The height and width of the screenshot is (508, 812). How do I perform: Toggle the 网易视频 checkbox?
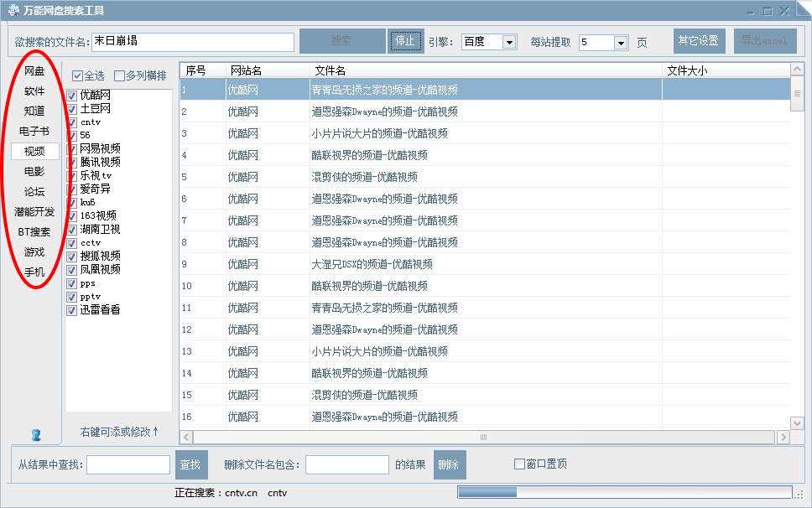pos(72,149)
